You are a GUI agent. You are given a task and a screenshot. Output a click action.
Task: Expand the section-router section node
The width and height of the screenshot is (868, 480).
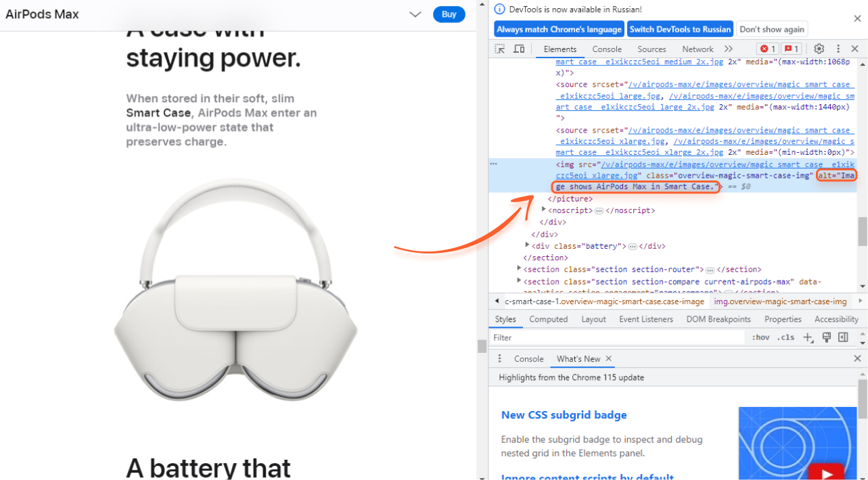point(519,268)
